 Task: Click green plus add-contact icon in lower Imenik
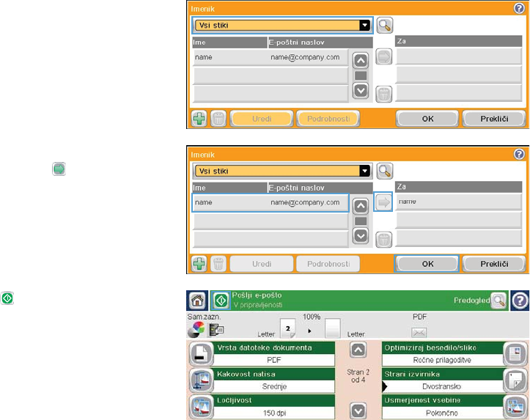coord(199,264)
